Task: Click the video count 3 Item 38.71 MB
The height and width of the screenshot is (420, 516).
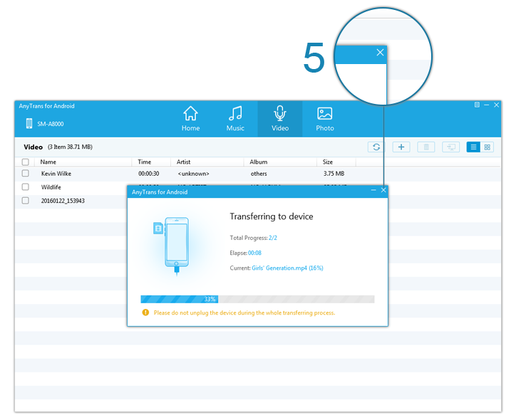Action: pyautogui.click(x=70, y=147)
